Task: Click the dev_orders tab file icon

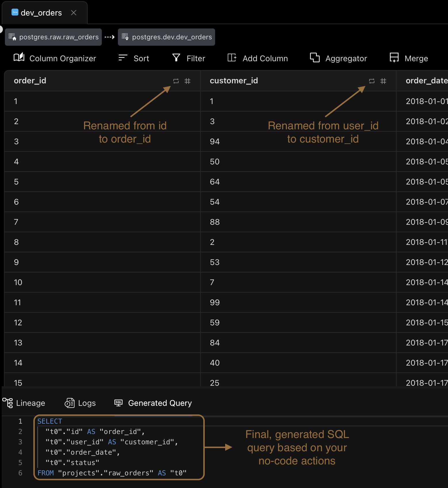Action: click(15, 12)
